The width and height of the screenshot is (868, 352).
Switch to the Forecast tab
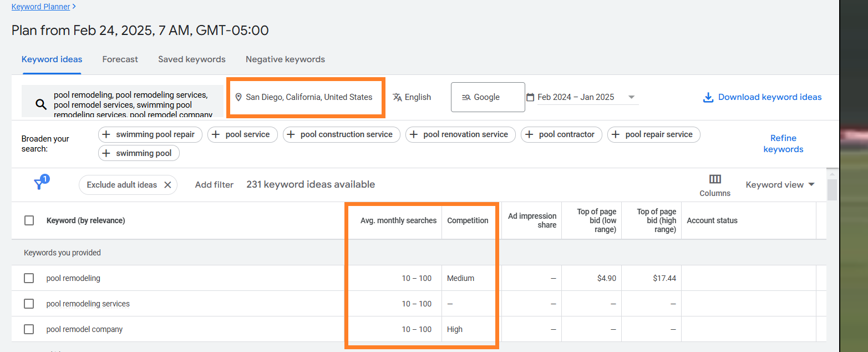[120, 59]
